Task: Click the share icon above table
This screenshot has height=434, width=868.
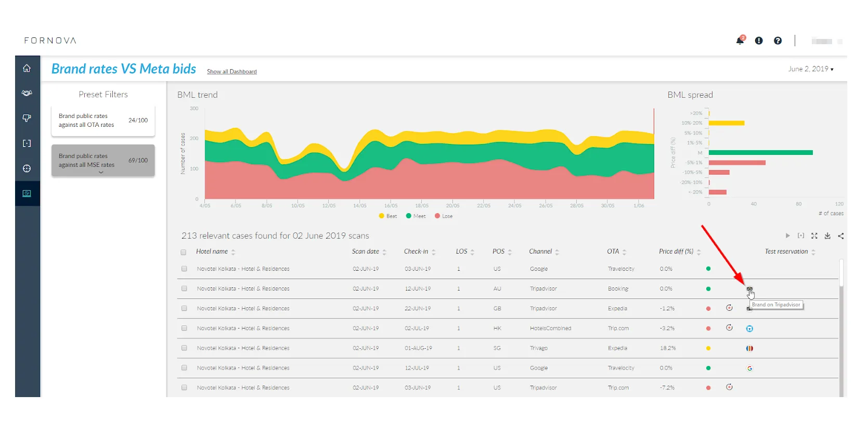Action: (841, 236)
